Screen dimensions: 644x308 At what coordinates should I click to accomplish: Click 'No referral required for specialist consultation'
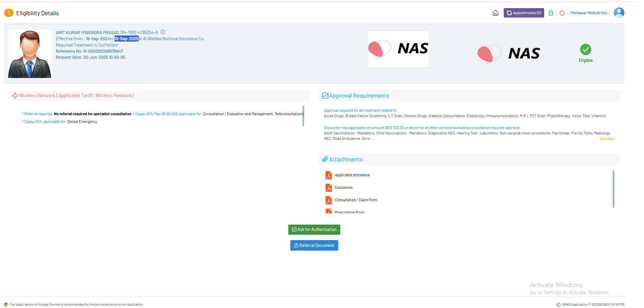coord(93,114)
